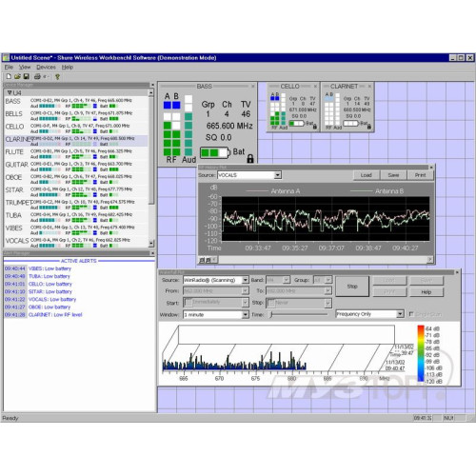The width and height of the screenshot is (476, 476).
Task: Open the Window 1 minute dropdown
Action: [x=245, y=314]
